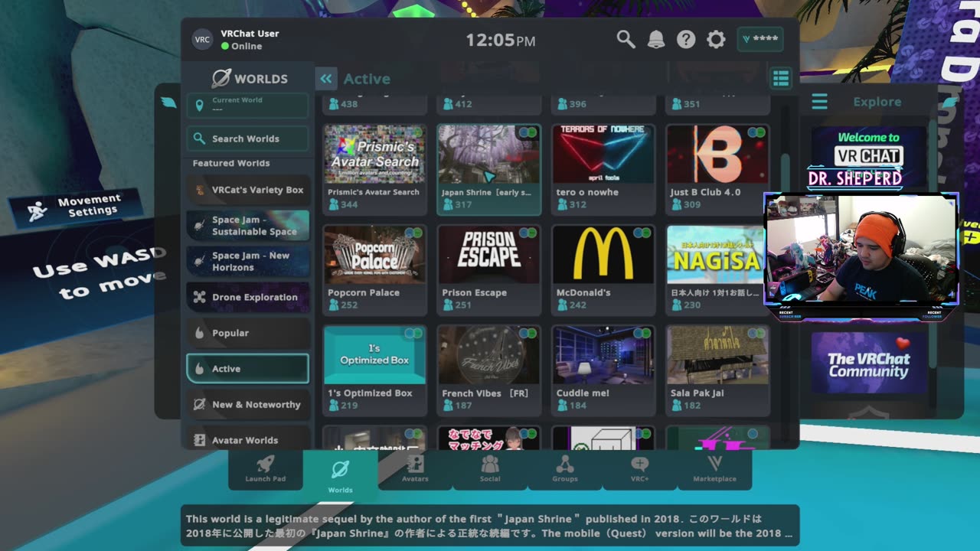Click player count icon under Sala Pak Jai
980x551 pixels.
coord(677,405)
